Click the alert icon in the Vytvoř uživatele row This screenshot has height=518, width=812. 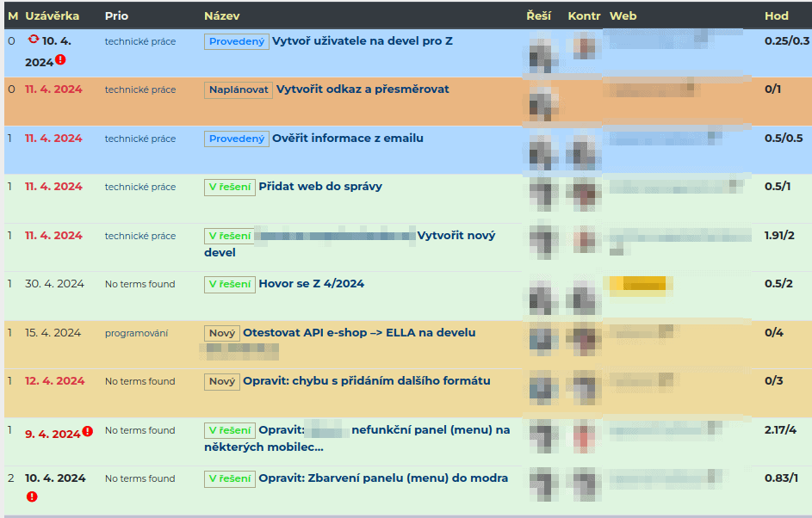point(60,60)
